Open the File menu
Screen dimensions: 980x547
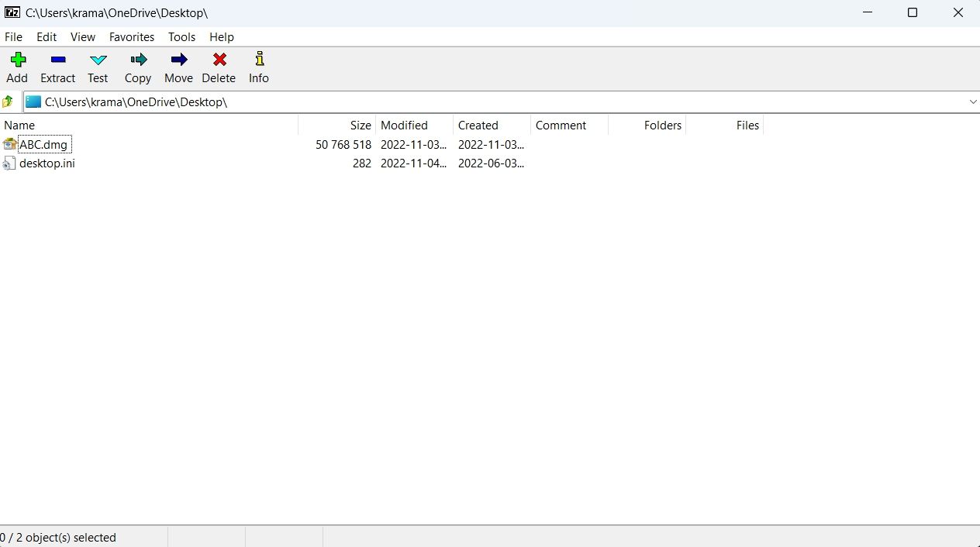click(x=13, y=36)
